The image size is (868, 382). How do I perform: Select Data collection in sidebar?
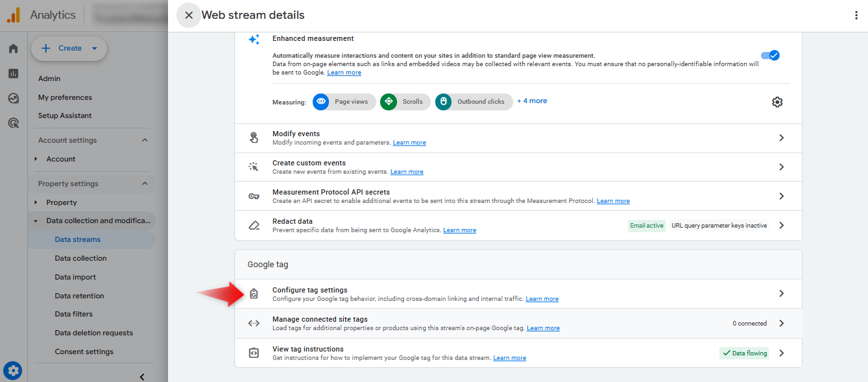click(80, 258)
